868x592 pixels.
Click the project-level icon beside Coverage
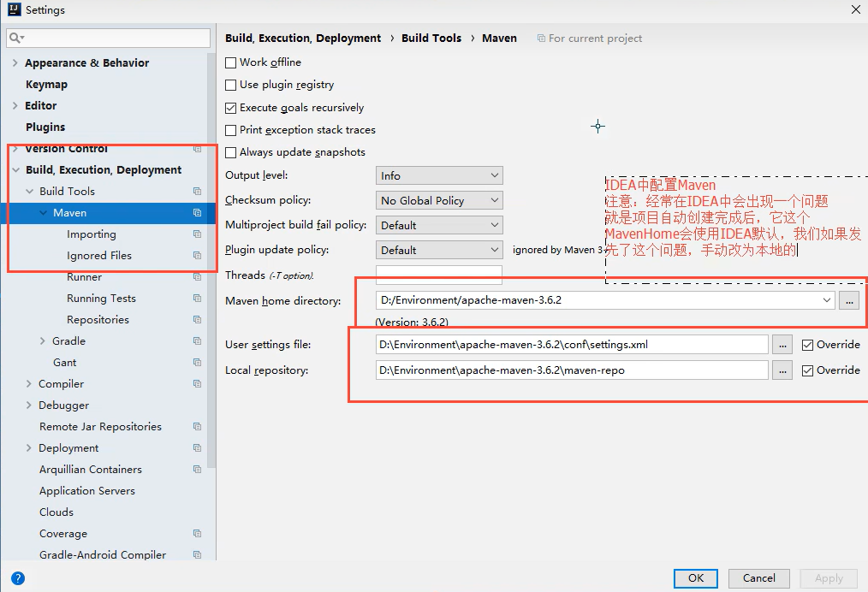coord(197,533)
